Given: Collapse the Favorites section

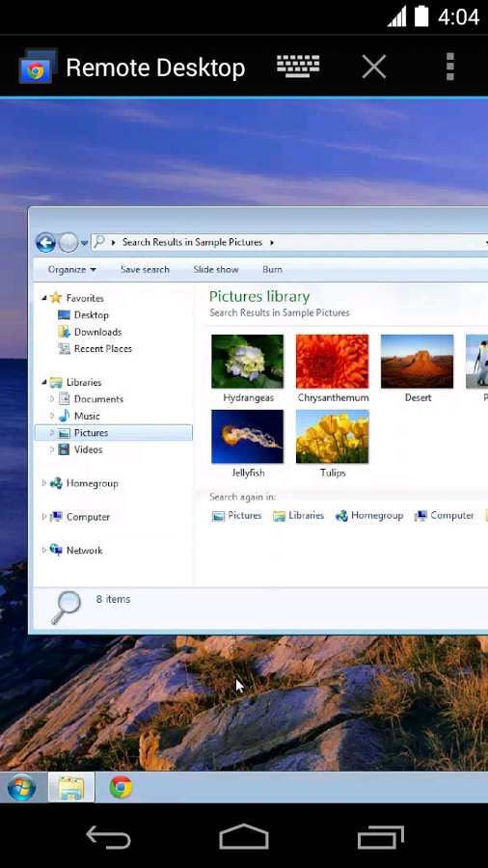Looking at the screenshot, I should coord(44,298).
